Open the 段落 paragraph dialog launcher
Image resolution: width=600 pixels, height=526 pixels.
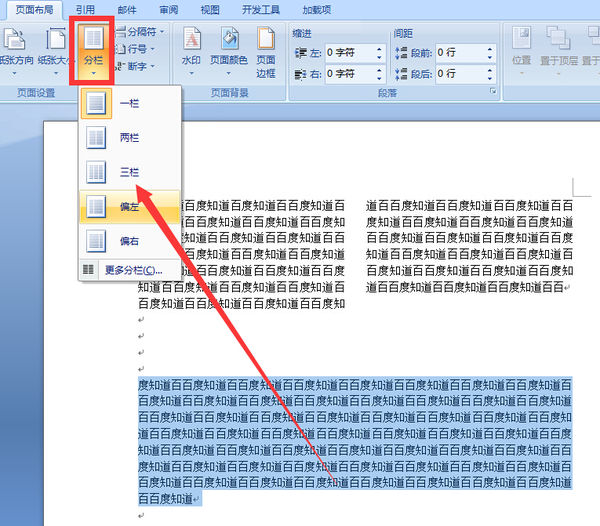493,91
